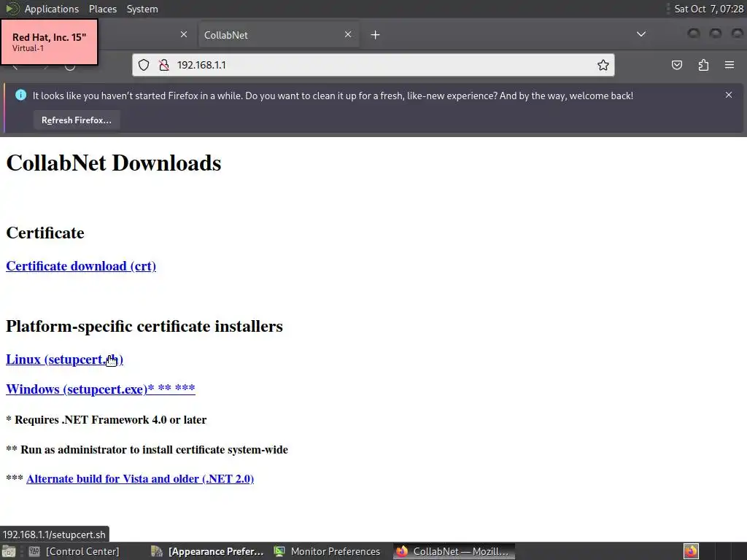Viewport: 747px width, 560px height.
Task: Click the Certificate section heading
Action: click(45, 233)
